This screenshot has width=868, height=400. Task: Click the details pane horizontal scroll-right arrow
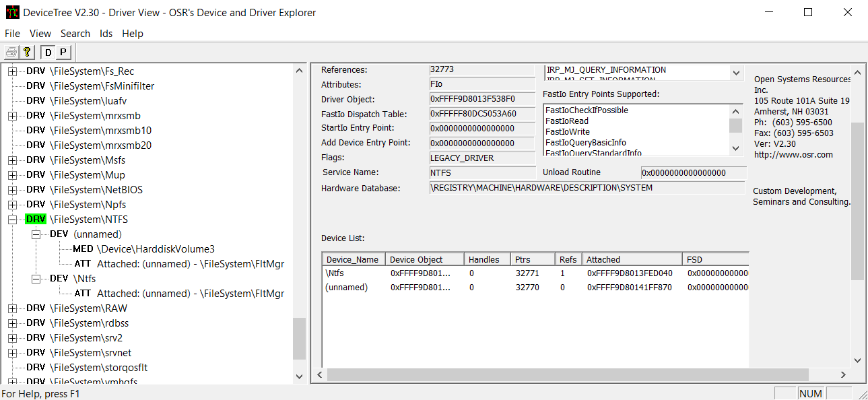[843, 374]
